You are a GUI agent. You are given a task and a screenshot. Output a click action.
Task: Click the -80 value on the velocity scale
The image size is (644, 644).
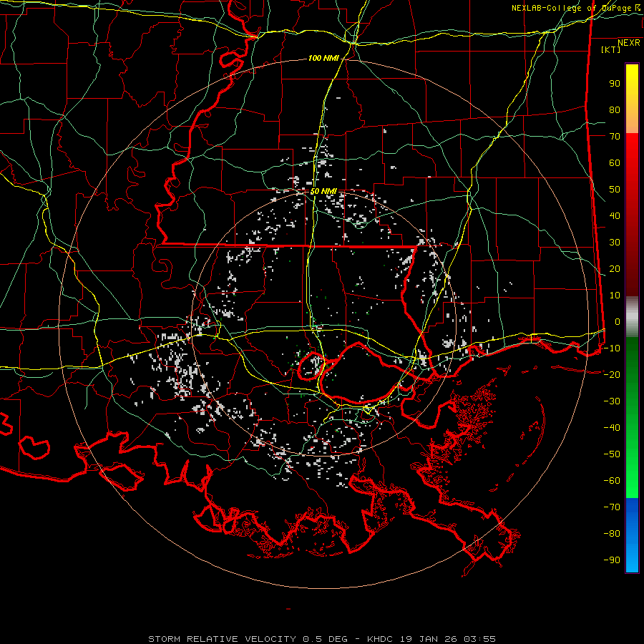coord(612,534)
